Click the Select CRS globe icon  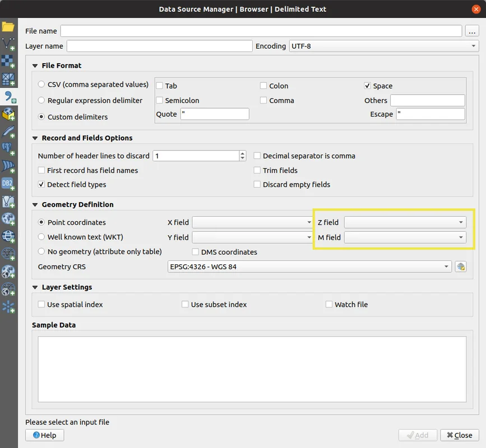[461, 267]
